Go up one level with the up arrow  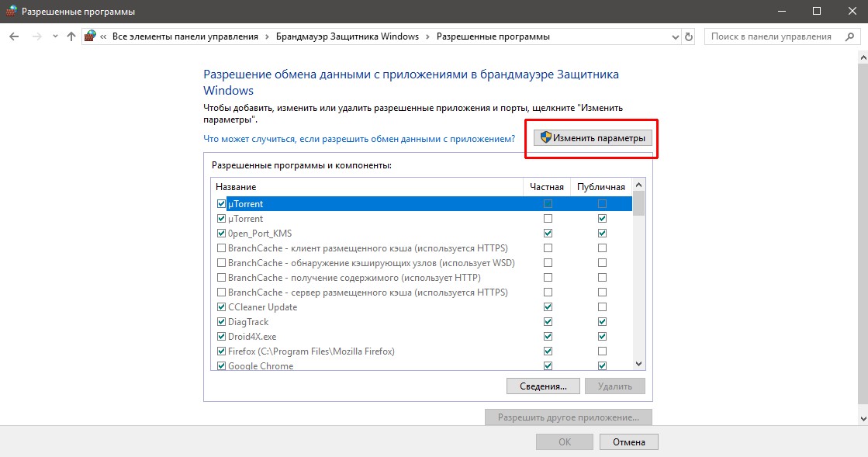click(x=71, y=36)
